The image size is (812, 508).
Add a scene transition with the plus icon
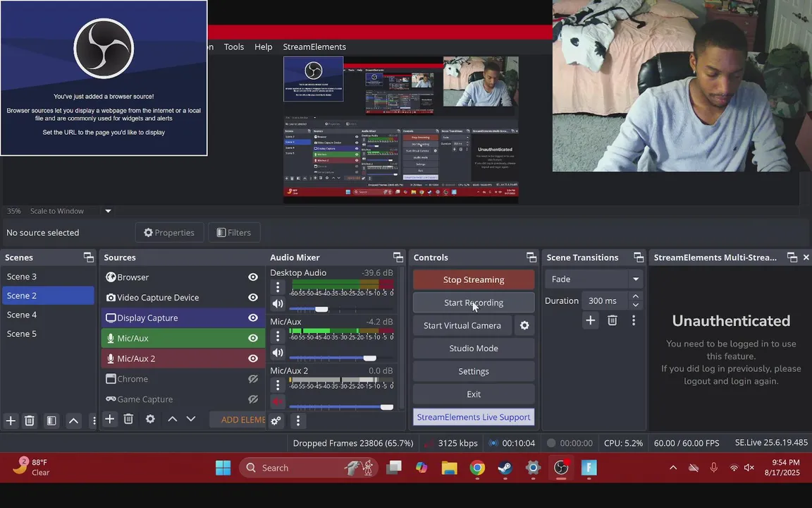click(x=591, y=320)
